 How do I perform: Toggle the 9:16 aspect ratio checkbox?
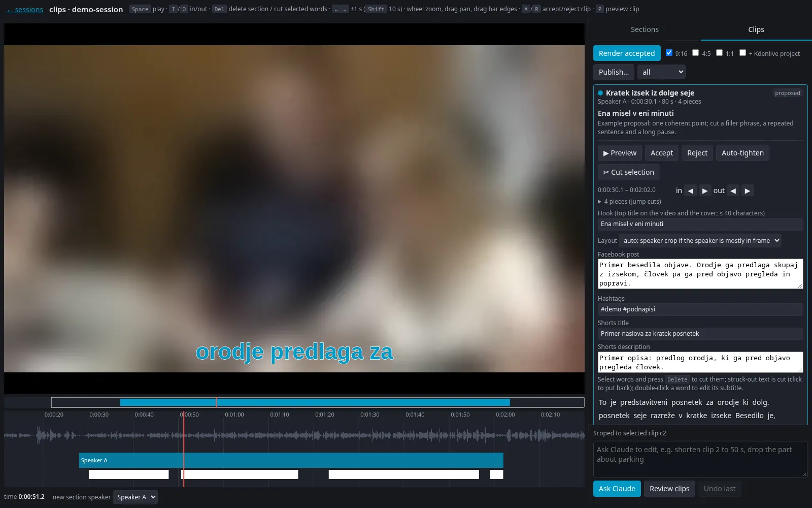coord(669,53)
